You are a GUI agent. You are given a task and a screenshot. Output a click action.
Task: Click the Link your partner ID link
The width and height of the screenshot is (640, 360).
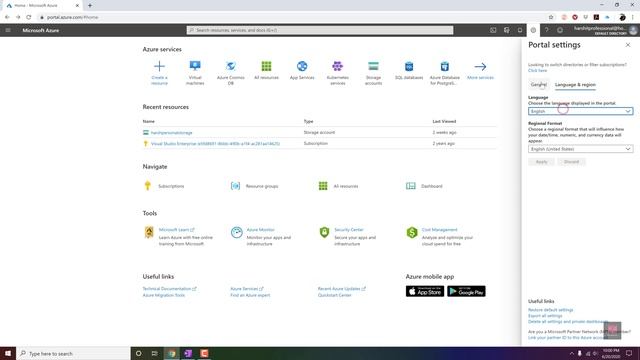pos(567,338)
